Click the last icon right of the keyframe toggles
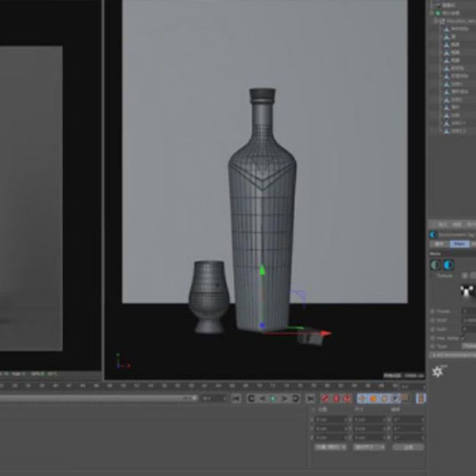This screenshot has width=476, height=476. coord(421,398)
